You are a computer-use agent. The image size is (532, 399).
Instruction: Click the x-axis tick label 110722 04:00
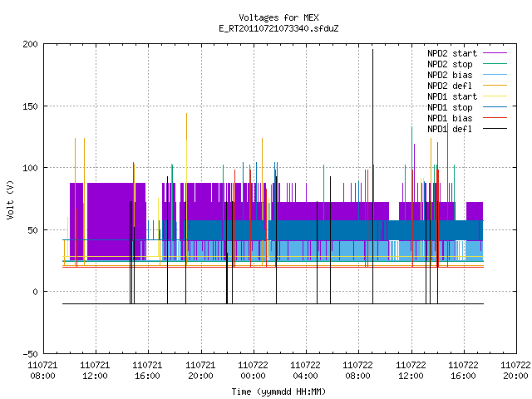coord(305,371)
